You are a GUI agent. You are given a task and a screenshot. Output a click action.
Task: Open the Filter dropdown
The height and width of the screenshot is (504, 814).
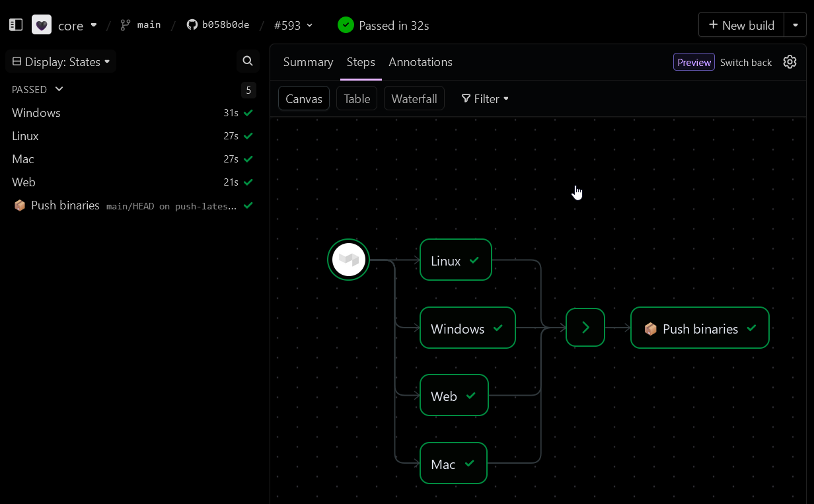click(485, 99)
